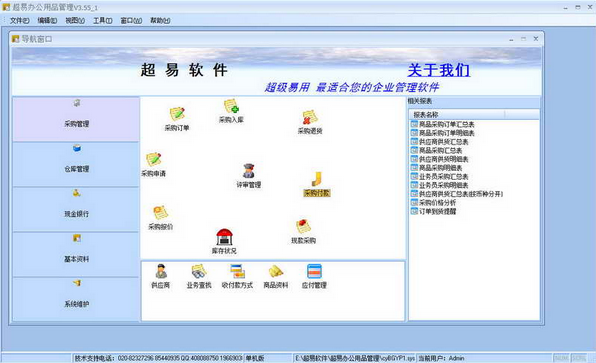Click the database file path in status bar
The width and height of the screenshot is (596, 363).
(355, 358)
